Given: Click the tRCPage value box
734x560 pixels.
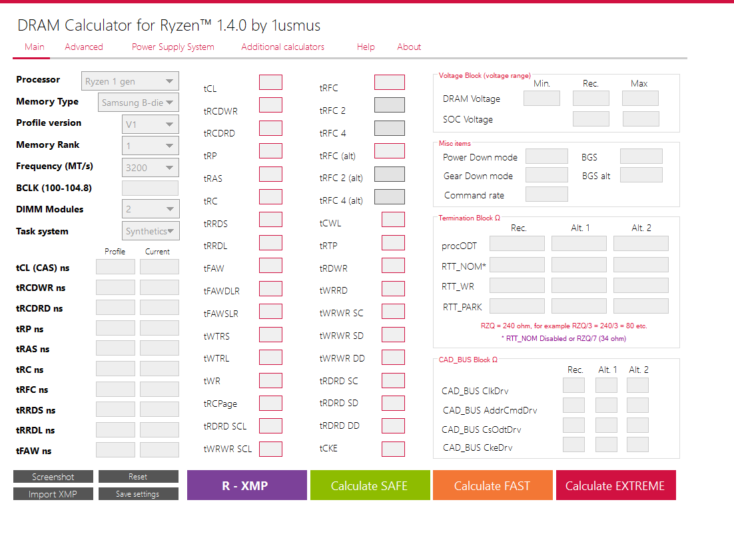Looking at the screenshot, I should pyautogui.click(x=270, y=403).
